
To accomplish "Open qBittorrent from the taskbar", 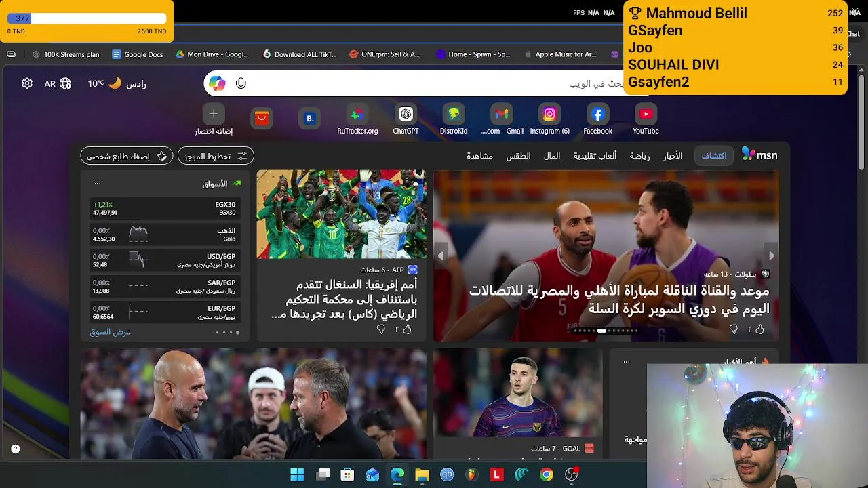I will [447, 474].
